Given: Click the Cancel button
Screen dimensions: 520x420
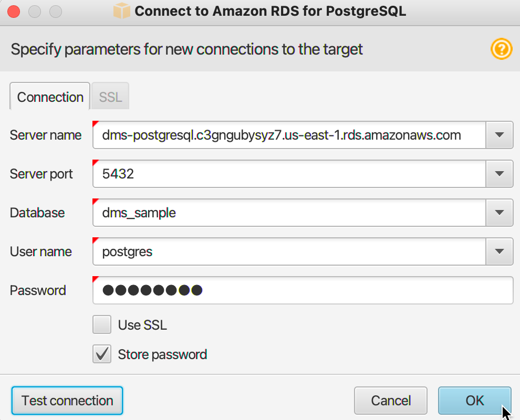Looking at the screenshot, I should click(x=391, y=401).
